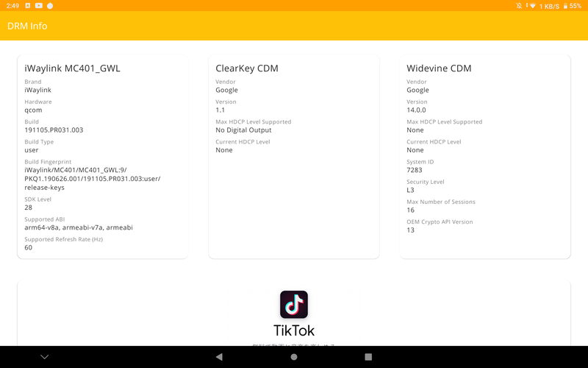
Task: Tap the Widevine CDM card heading
Action: (439, 68)
